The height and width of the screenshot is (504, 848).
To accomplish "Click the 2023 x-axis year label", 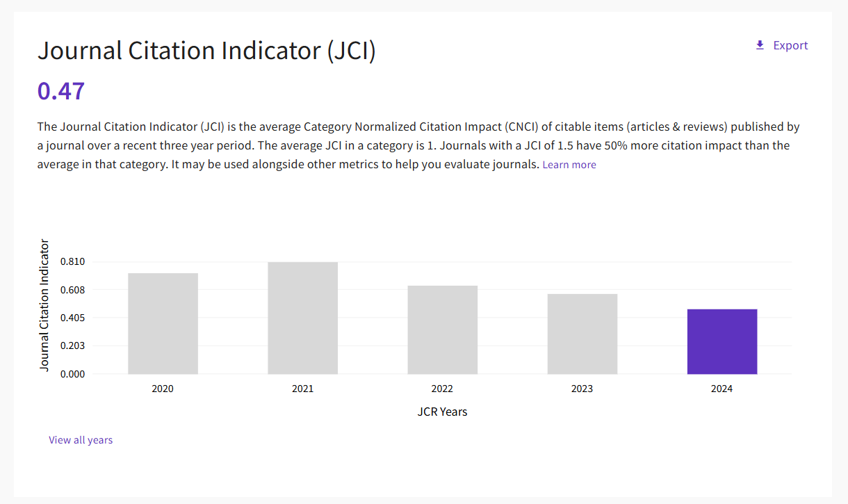I will click(582, 389).
